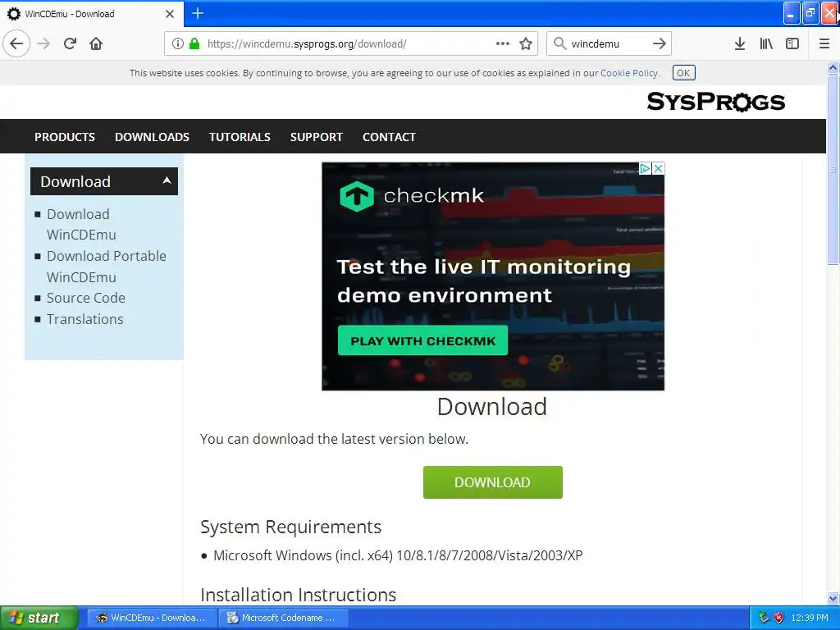
Task: Open the TUTORIALS menu
Action: pos(240,137)
